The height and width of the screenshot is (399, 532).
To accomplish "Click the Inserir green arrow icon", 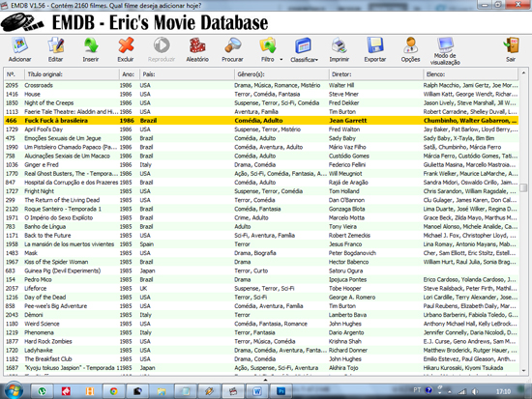I will pyautogui.click(x=91, y=45).
